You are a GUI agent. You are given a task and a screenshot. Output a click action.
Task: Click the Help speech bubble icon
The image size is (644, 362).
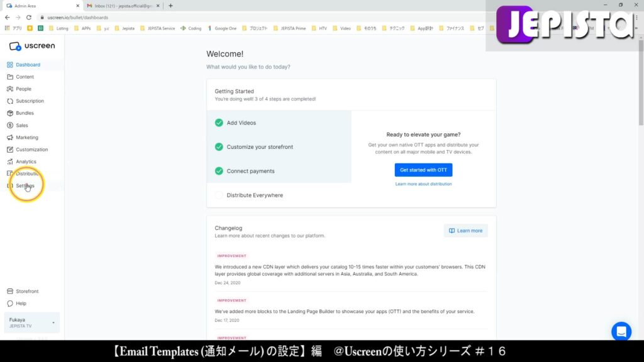click(x=10, y=304)
